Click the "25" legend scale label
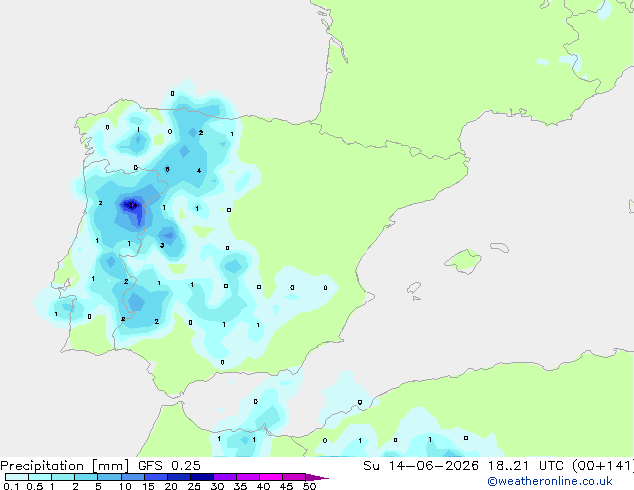634x490 pixels. (194, 486)
